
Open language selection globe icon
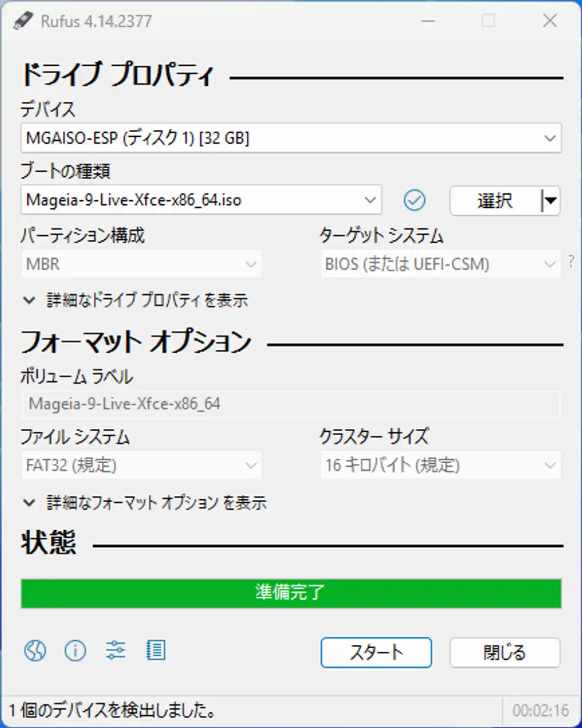[35, 650]
